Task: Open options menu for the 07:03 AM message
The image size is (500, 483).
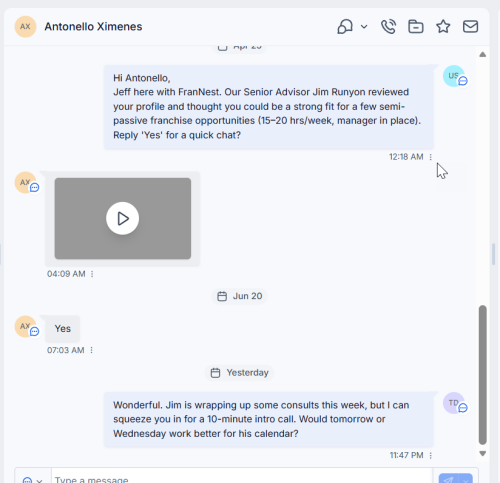Action: click(91, 350)
